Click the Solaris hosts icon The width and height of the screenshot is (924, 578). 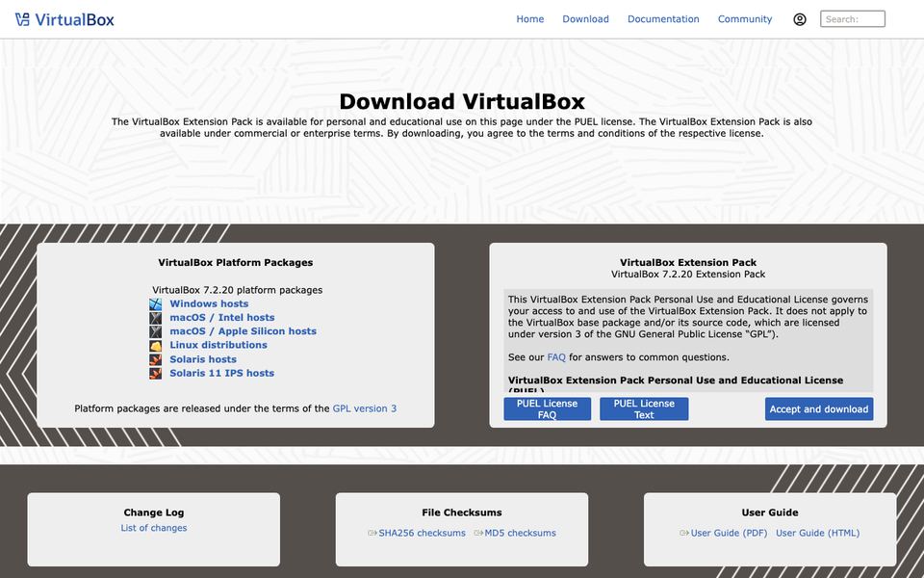coord(156,359)
